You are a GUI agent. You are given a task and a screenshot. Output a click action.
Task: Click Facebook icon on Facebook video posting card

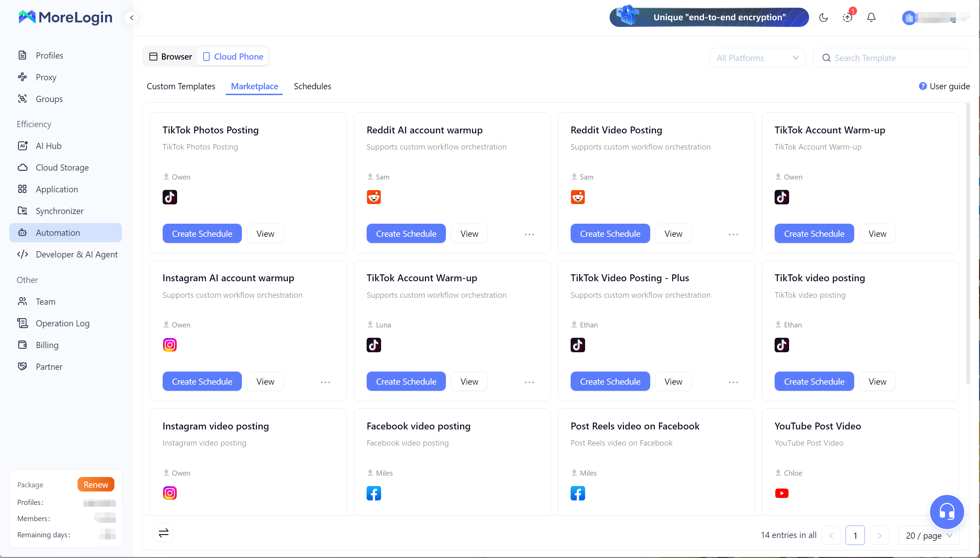374,493
